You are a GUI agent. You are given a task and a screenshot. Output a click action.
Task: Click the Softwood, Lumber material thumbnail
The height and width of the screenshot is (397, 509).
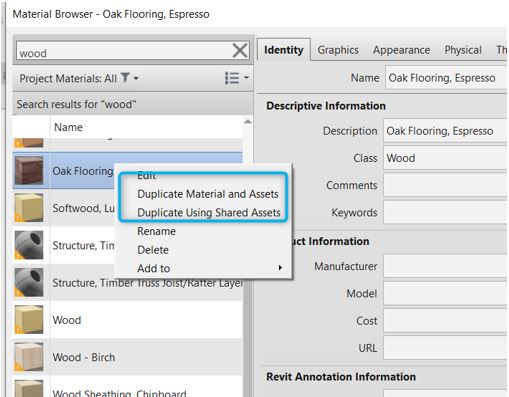[x=29, y=208]
